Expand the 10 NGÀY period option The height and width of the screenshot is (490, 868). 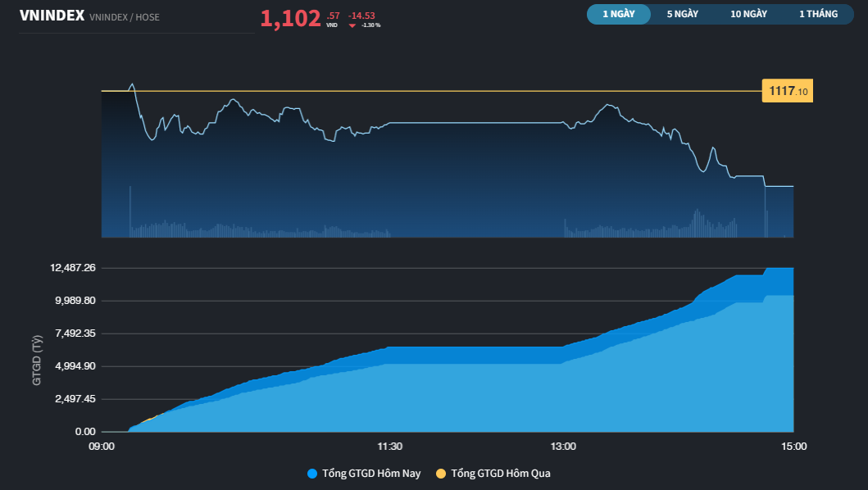(749, 14)
